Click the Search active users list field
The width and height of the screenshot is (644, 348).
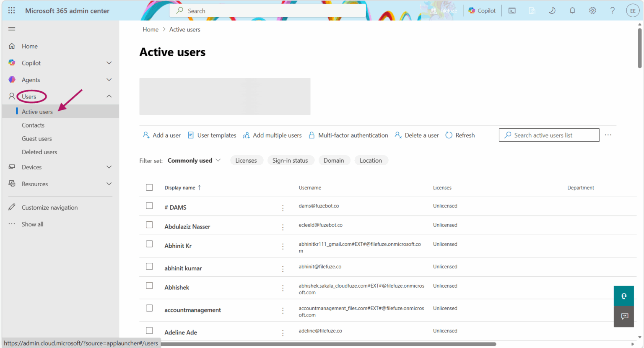(x=549, y=135)
